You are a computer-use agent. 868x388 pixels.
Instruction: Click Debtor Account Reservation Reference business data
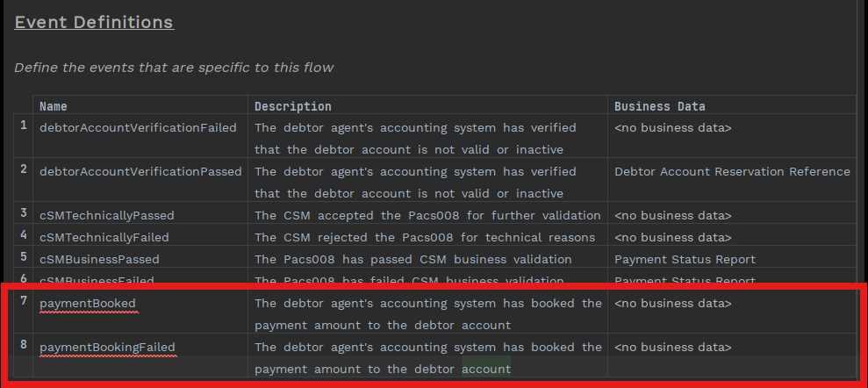click(732, 171)
